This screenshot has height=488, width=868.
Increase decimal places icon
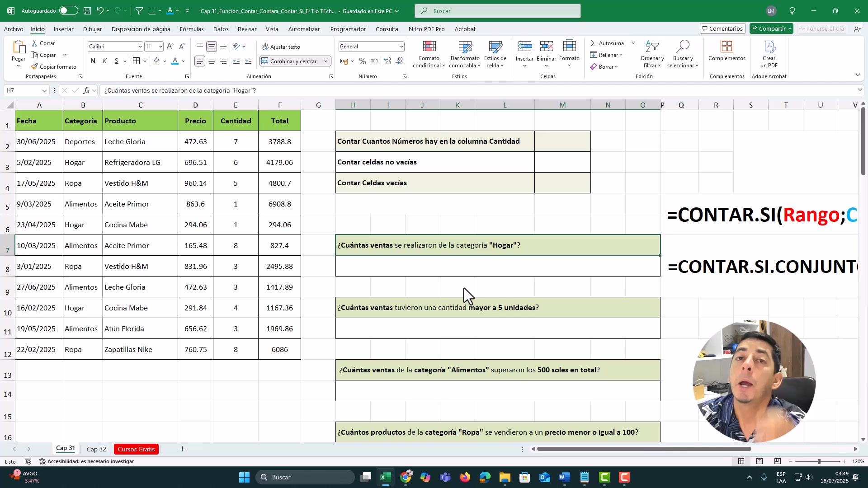[x=387, y=61]
